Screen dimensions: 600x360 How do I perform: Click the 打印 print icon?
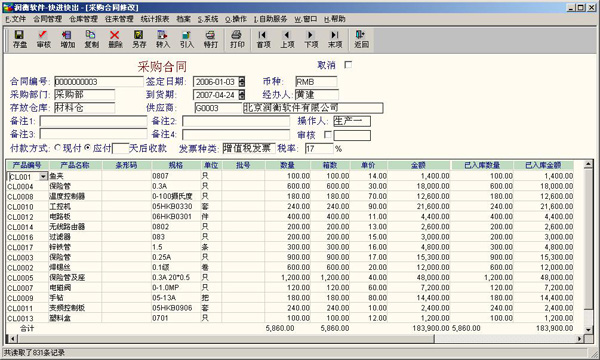coord(237,39)
